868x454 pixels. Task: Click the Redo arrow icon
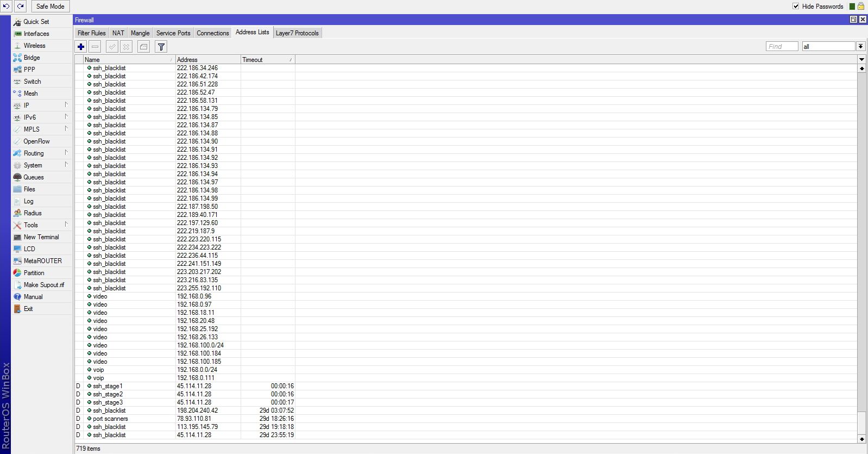point(20,7)
